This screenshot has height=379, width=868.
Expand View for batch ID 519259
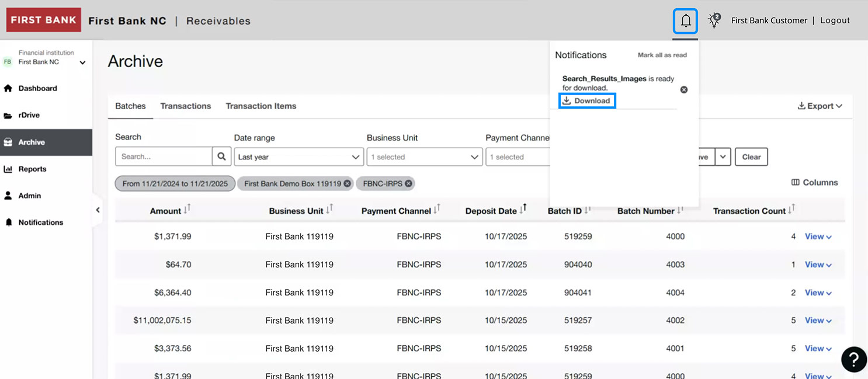point(817,237)
